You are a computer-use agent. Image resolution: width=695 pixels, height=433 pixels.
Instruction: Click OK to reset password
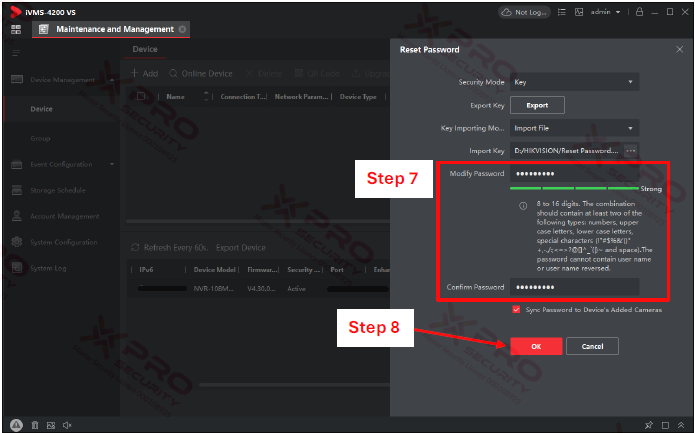(536, 346)
